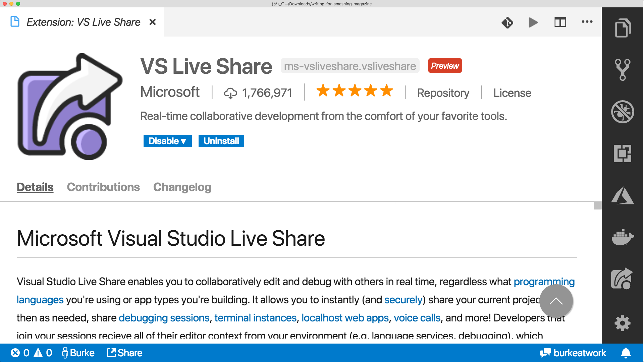Viewport: 644px width, 362px height.
Task: Open the Extensions panel icon
Action: click(x=623, y=154)
